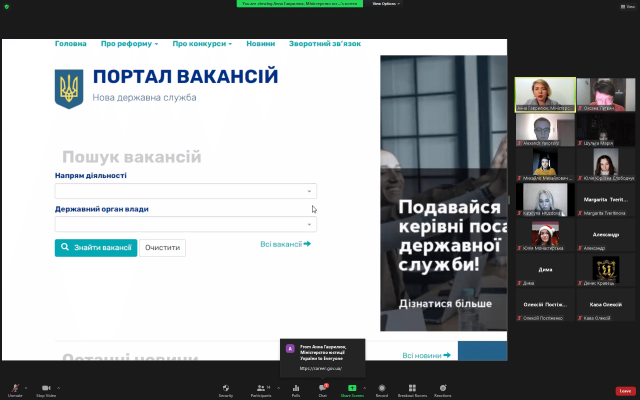Expand the View Options dropdown
This screenshot has width=640, height=400.
385,4
